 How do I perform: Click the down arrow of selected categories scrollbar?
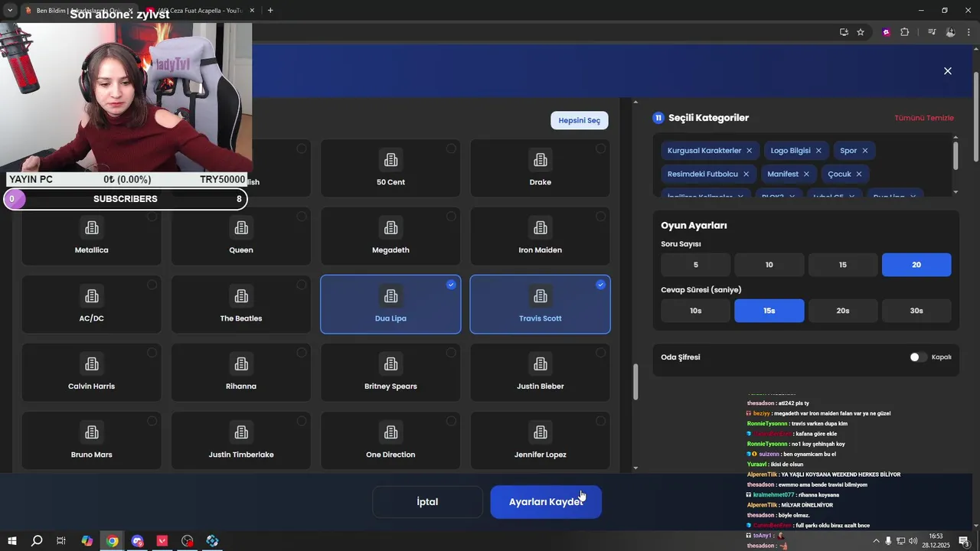[x=955, y=192]
